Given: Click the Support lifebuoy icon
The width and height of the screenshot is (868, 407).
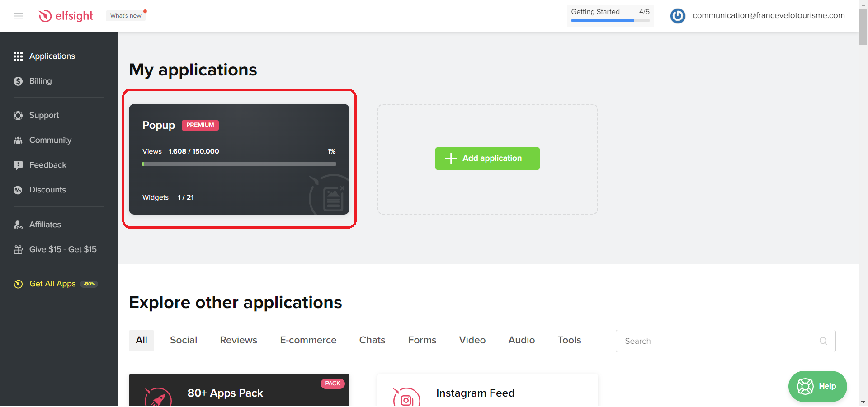Looking at the screenshot, I should point(18,116).
